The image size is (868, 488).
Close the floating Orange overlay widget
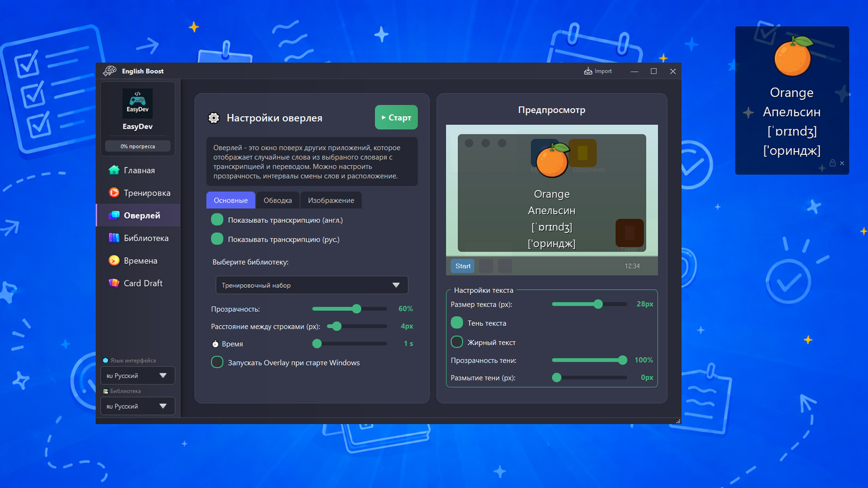coord(842,163)
